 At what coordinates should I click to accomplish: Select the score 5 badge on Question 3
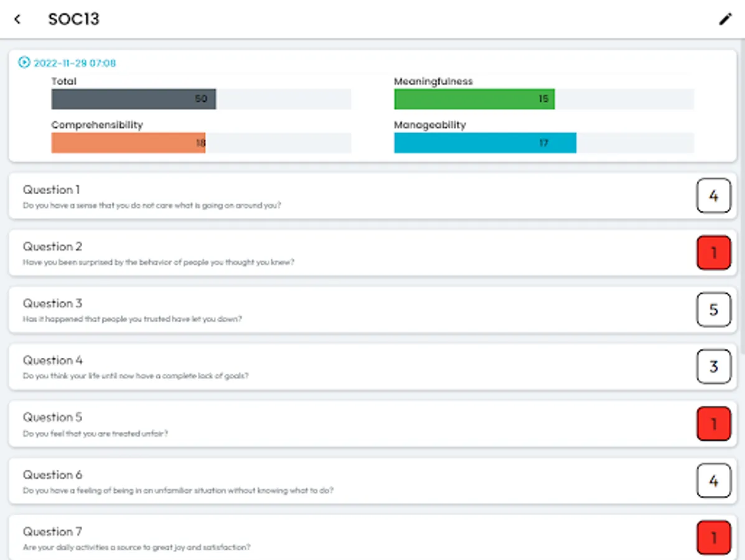pyautogui.click(x=713, y=309)
